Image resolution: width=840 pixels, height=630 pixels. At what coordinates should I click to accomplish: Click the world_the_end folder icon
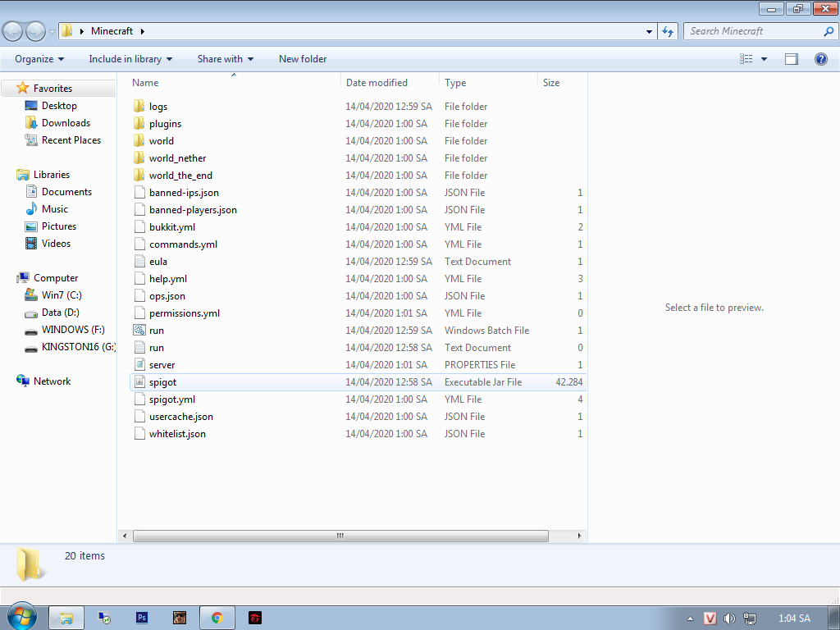[x=139, y=175]
